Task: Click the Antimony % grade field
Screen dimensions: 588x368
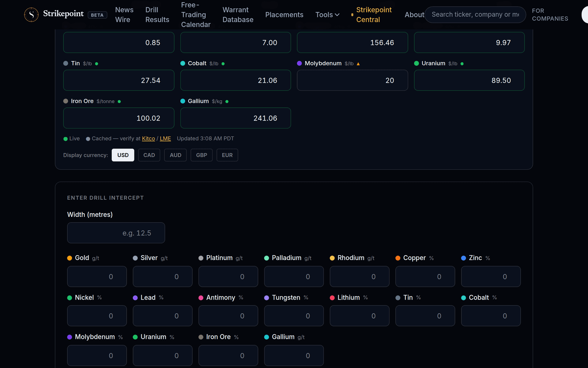Action: tap(228, 316)
